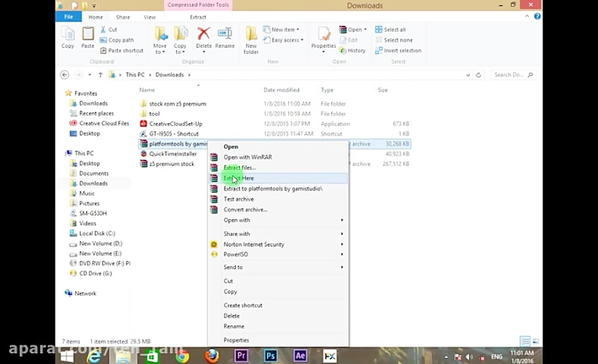Click the Search Downloads input field
Viewport: 598px width, 364px height.
pos(509,75)
